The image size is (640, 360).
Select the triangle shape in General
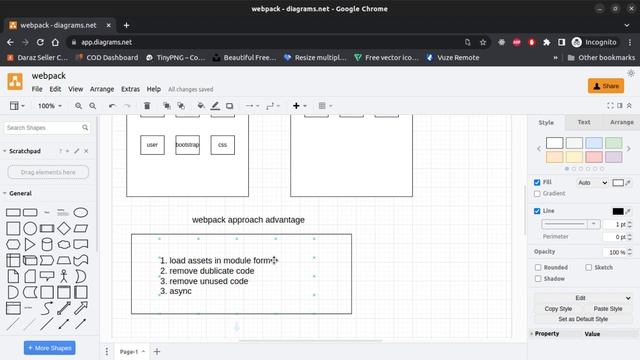pyautogui.click(x=30, y=244)
